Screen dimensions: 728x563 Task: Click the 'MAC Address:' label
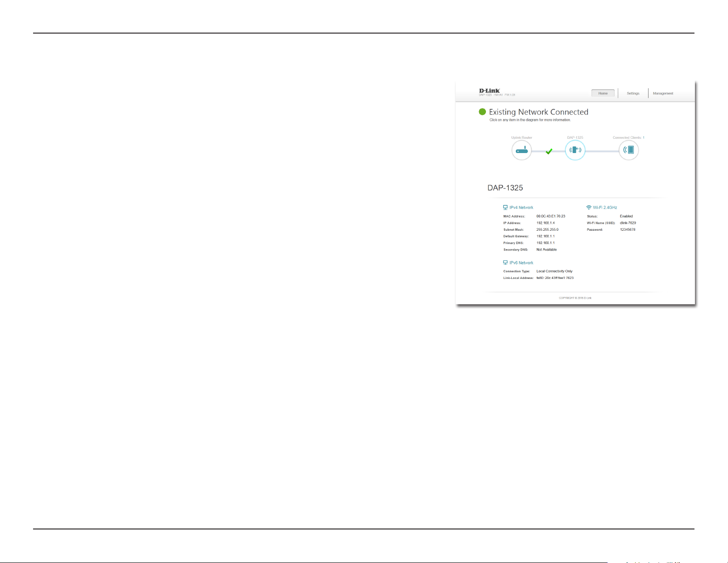pos(514,216)
